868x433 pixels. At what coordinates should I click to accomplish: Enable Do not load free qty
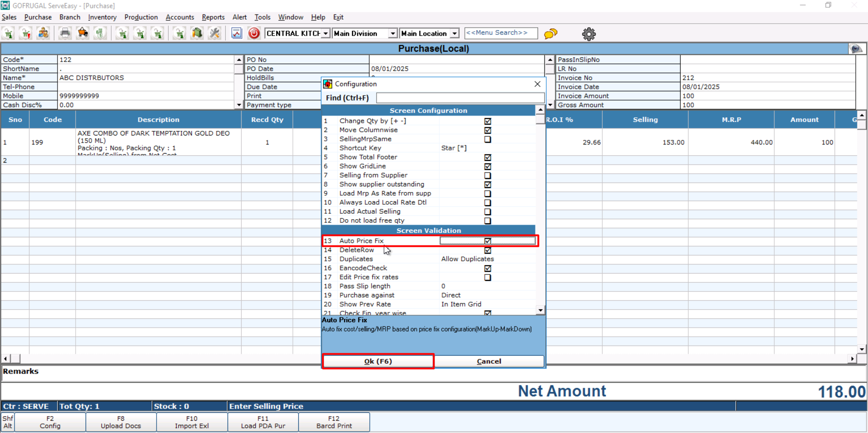[x=487, y=221]
